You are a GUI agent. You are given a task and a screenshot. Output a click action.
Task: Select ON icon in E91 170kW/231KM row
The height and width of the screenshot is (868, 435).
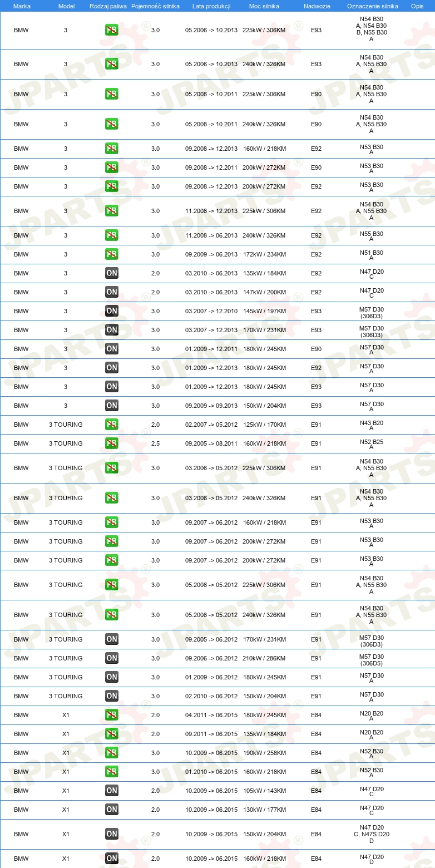pyautogui.click(x=111, y=639)
